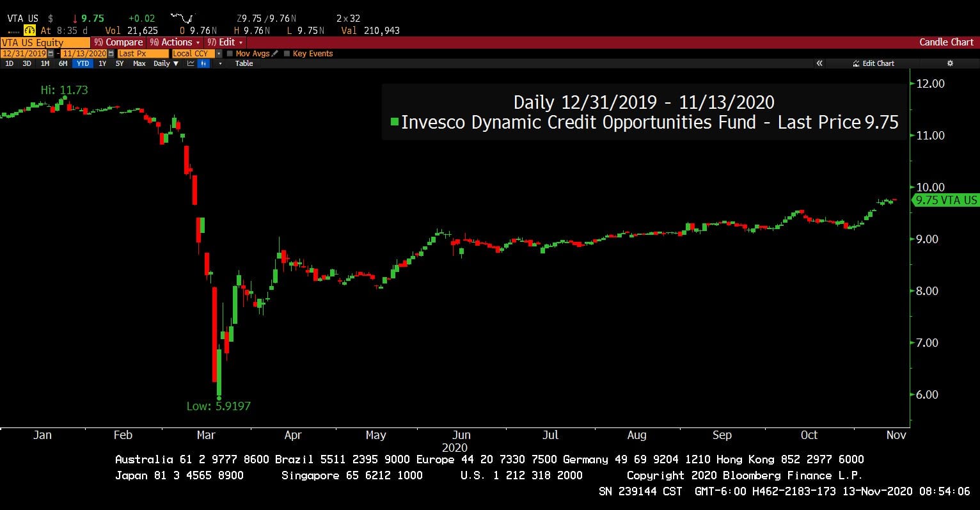The width and height of the screenshot is (980, 510).
Task: Open the Actions dropdown menu
Action: tap(175, 42)
